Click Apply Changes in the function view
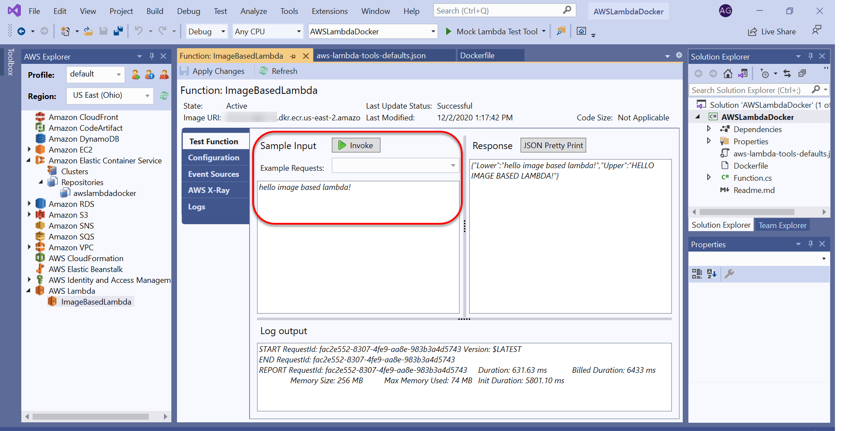 (x=213, y=71)
